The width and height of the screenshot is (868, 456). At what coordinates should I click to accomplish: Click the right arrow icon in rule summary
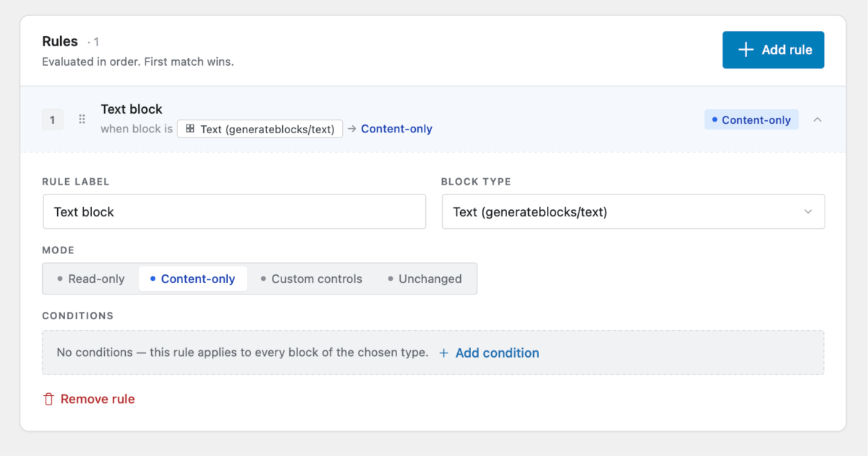(x=352, y=129)
